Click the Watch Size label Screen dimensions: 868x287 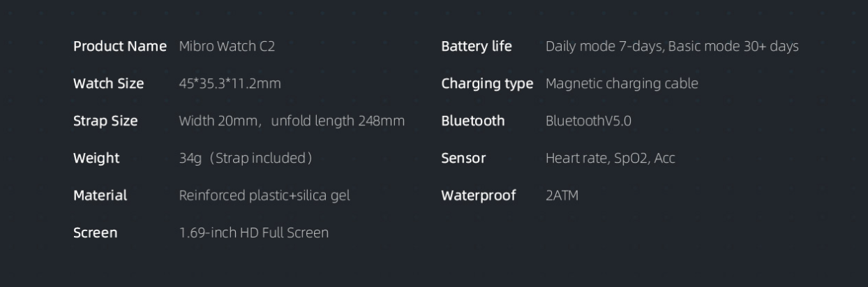109,84
